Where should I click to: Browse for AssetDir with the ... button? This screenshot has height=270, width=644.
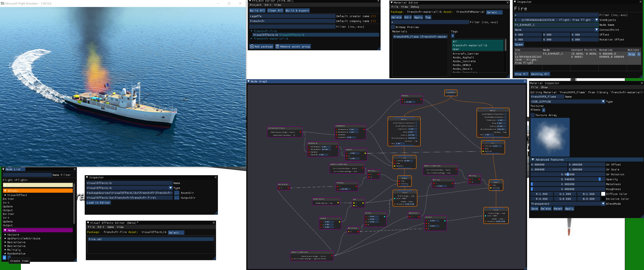coord(177,193)
